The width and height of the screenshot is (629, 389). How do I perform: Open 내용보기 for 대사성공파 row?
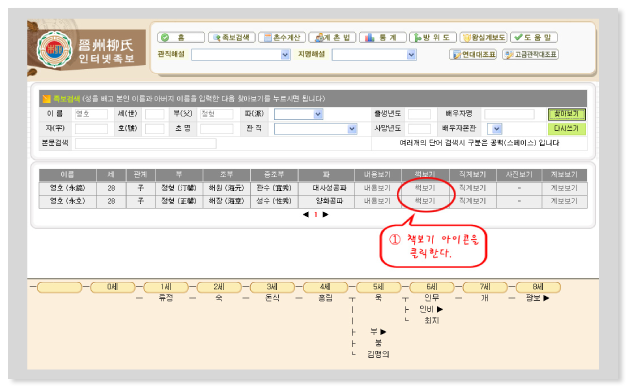pos(377,188)
